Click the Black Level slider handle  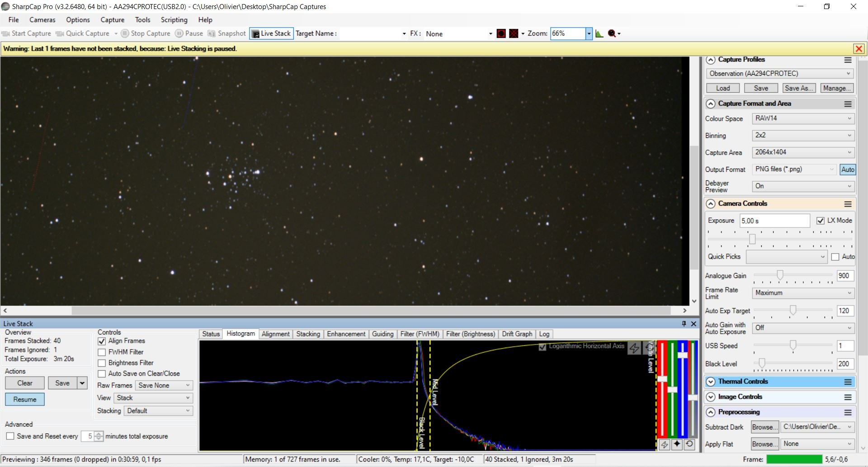coord(762,363)
